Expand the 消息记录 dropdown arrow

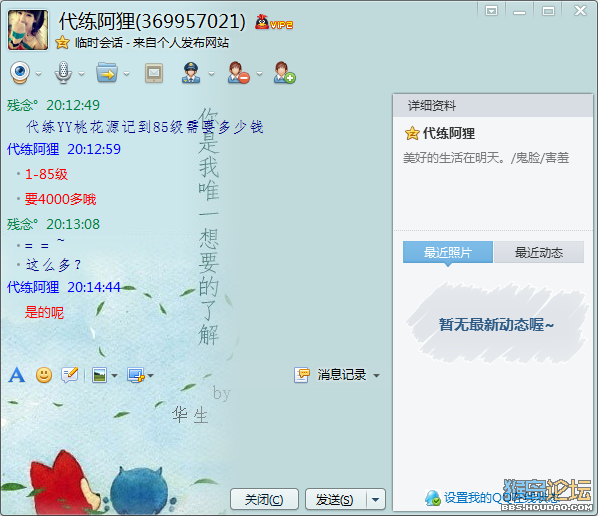tap(377, 376)
